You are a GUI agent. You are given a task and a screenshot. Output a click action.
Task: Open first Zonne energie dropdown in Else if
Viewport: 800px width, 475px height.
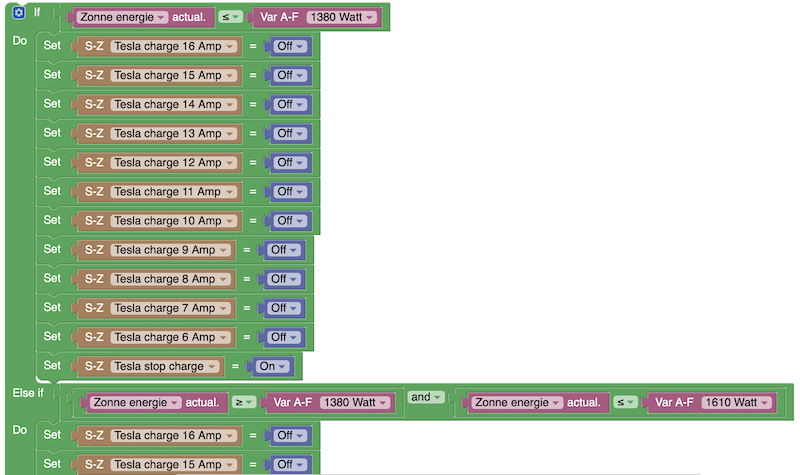click(x=135, y=403)
